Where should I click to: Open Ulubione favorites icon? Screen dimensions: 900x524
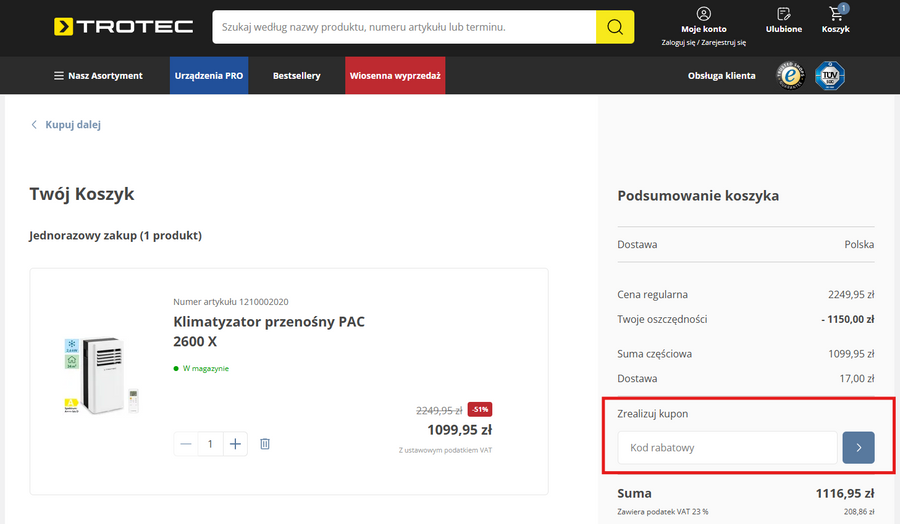[x=783, y=15]
